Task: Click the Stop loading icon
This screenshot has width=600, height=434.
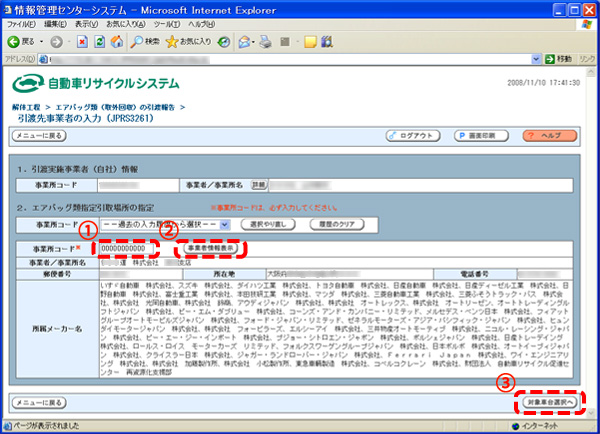Action: click(82, 42)
